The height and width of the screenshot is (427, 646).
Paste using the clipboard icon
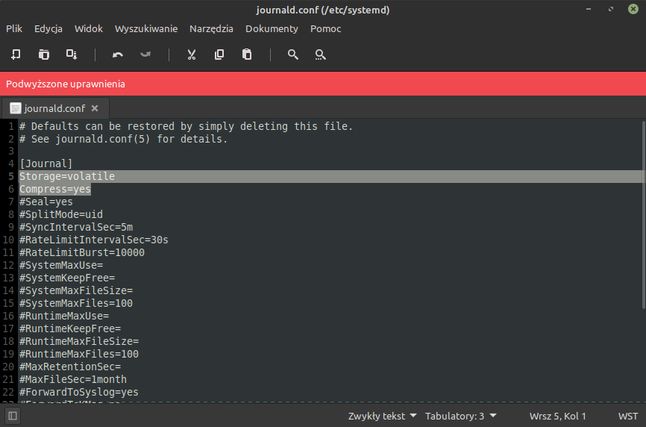coord(247,54)
